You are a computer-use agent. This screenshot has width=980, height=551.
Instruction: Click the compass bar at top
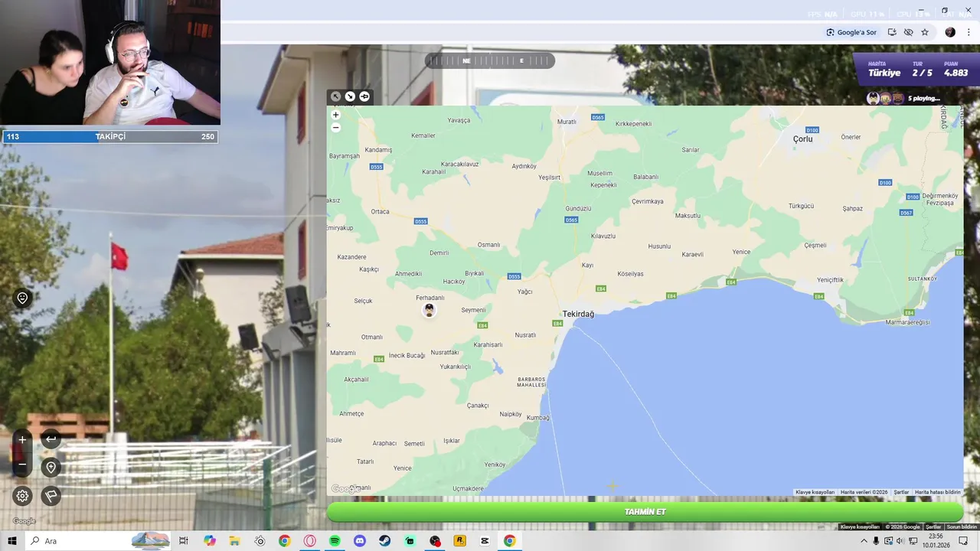coord(490,60)
